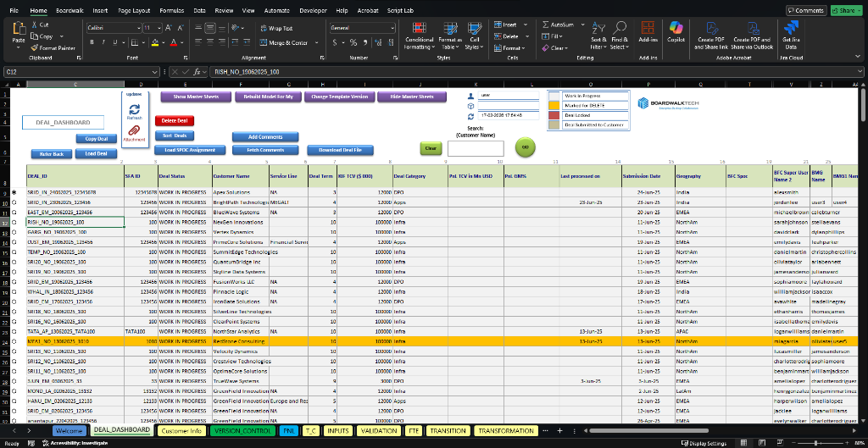Click the zoom slider in status bar
The image size is (868, 448).
coord(817,443)
